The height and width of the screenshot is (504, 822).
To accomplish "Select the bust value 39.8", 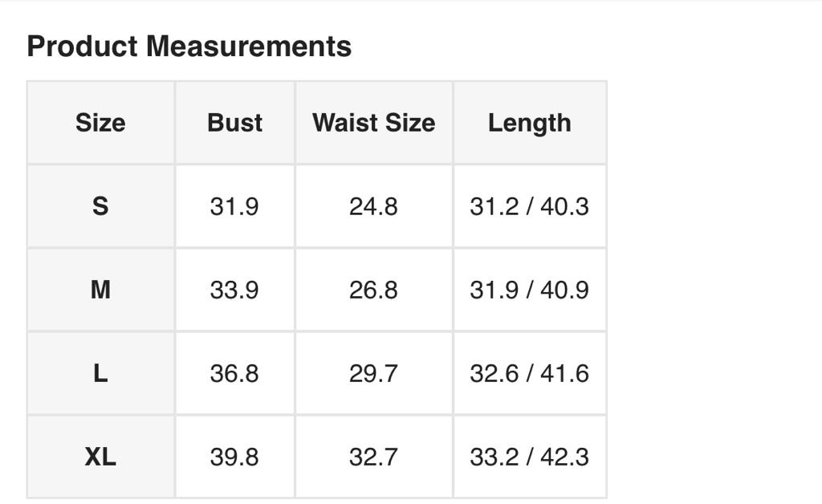I will [234, 457].
